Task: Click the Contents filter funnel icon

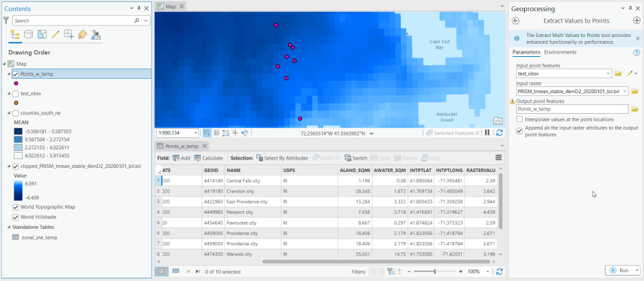Action: 6,20
